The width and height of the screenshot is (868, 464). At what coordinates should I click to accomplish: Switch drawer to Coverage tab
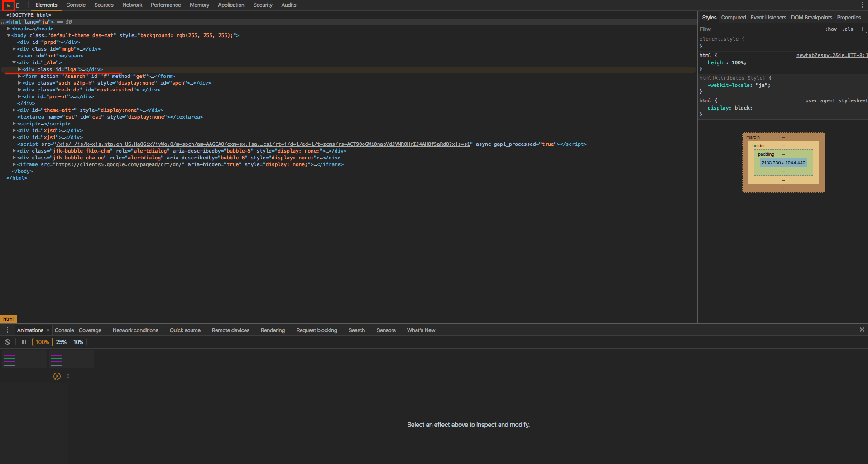click(x=90, y=330)
